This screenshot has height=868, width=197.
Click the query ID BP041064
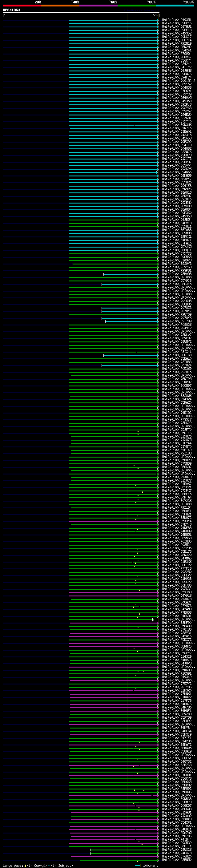(11, 10)
